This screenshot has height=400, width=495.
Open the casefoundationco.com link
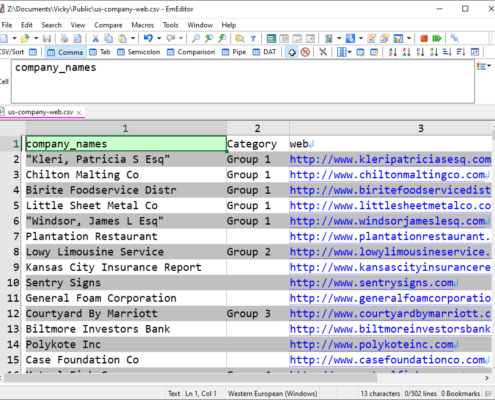coord(387,360)
